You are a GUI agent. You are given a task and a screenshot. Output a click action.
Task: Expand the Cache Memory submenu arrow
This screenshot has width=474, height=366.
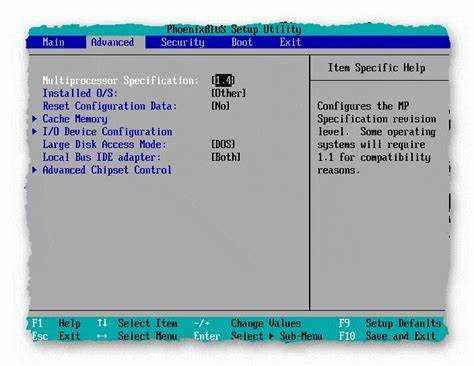35,118
